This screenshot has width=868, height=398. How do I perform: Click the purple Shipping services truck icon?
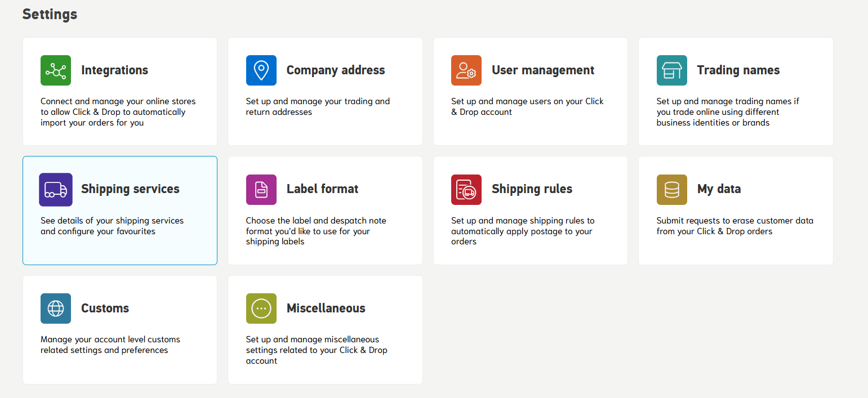(56, 190)
